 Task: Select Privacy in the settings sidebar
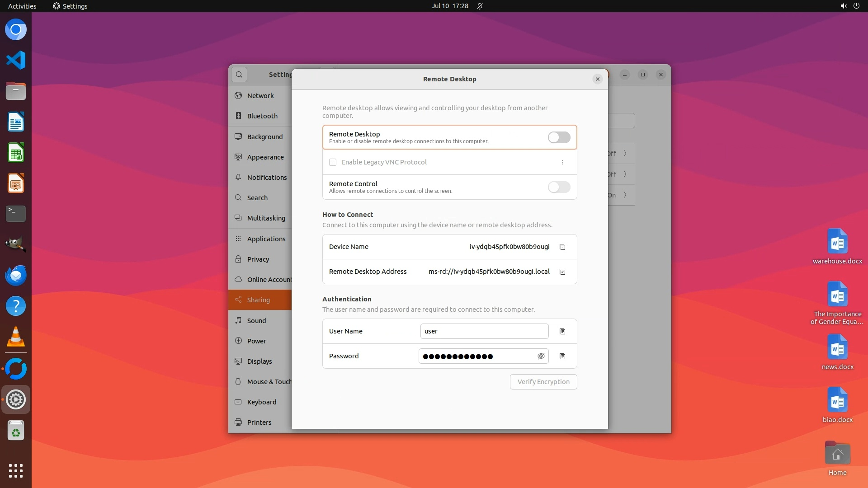258,259
